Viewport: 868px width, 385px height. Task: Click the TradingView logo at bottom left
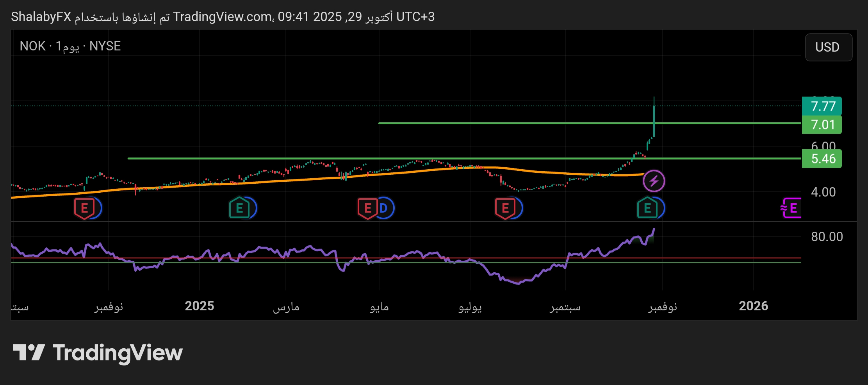(98, 353)
